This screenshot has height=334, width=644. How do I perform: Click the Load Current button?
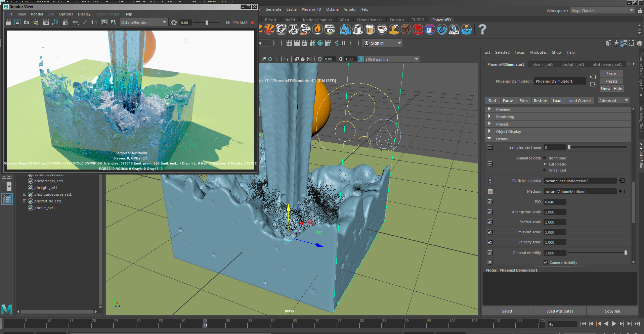579,101
